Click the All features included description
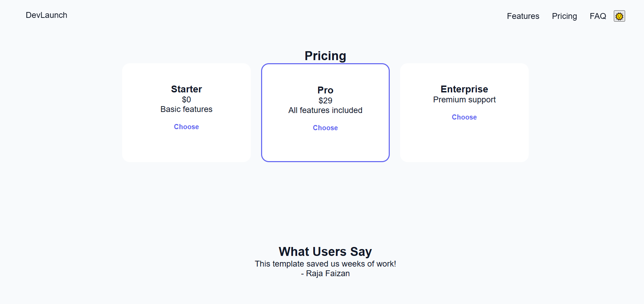Screen dimensions: 644x304 click(x=325, y=110)
